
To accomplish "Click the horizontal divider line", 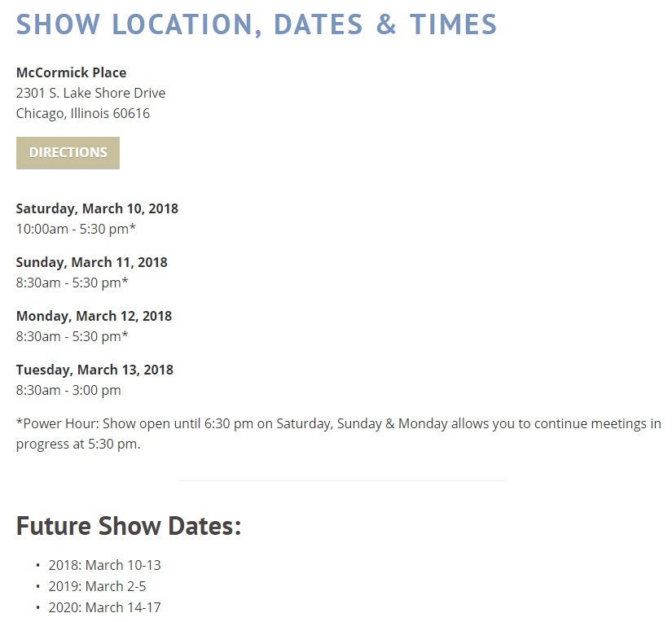I will (x=342, y=480).
